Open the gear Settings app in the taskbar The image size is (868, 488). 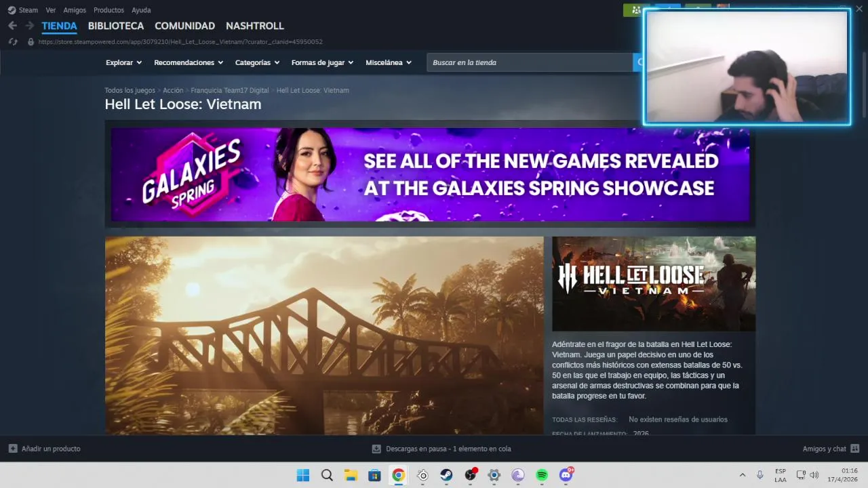coord(494,475)
